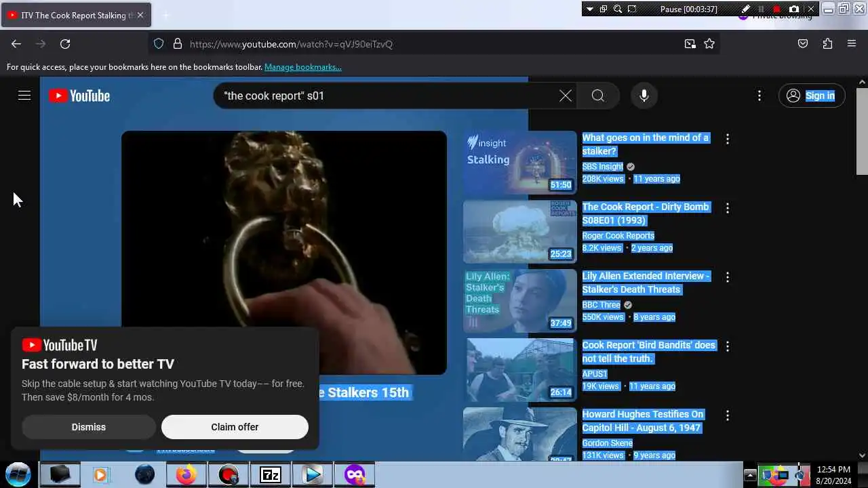The width and height of the screenshot is (868, 488).
Task: Toggle picture-in-picture from address bar
Action: (690, 44)
